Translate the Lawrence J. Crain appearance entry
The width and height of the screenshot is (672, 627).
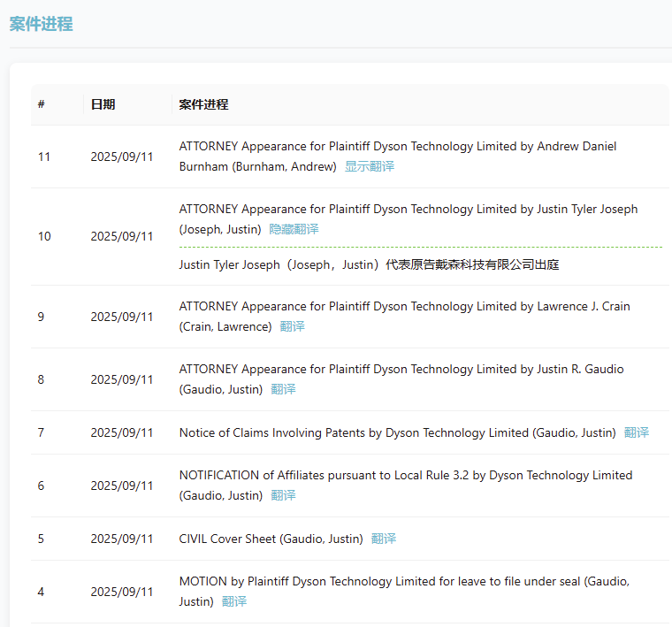coord(292,326)
